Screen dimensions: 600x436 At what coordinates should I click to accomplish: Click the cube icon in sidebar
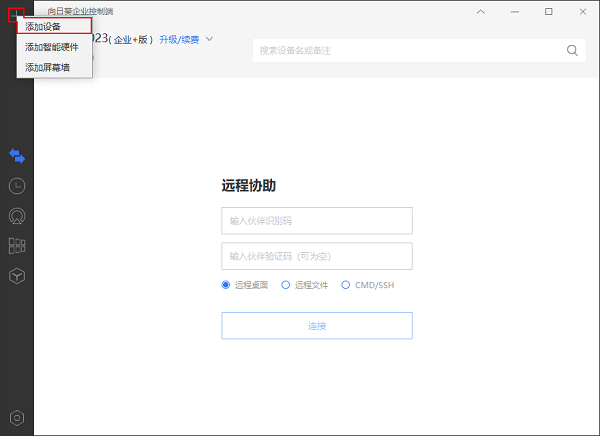(x=17, y=275)
